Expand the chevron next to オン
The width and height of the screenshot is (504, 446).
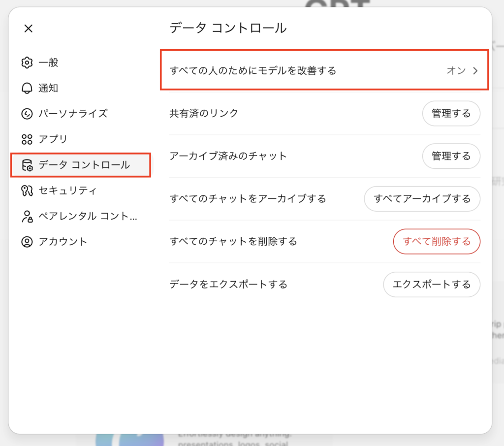point(475,70)
